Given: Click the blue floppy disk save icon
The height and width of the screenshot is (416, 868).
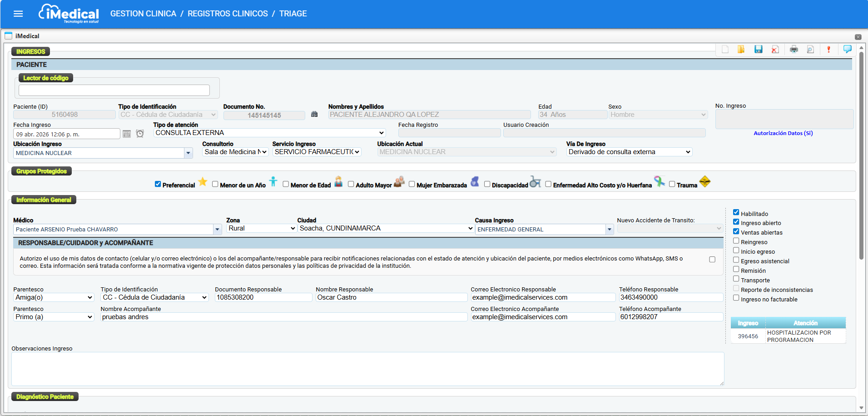Looking at the screenshot, I should [758, 50].
